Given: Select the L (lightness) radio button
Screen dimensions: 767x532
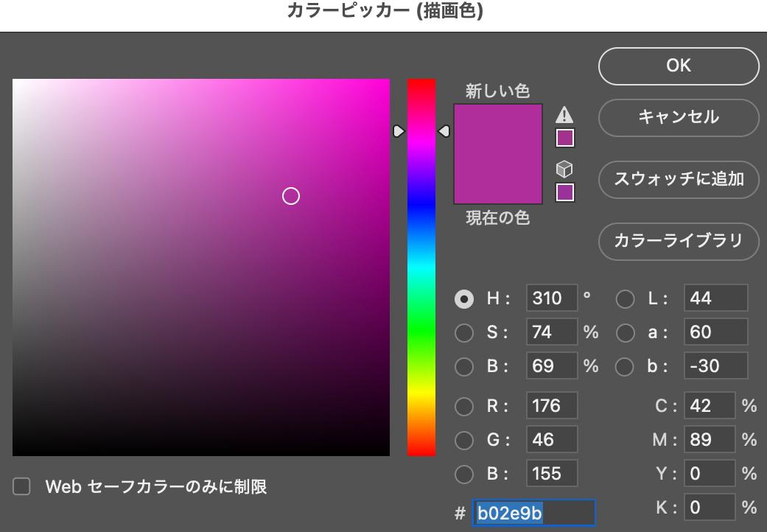Looking at the screenshot, I should (x=625, y=298).
